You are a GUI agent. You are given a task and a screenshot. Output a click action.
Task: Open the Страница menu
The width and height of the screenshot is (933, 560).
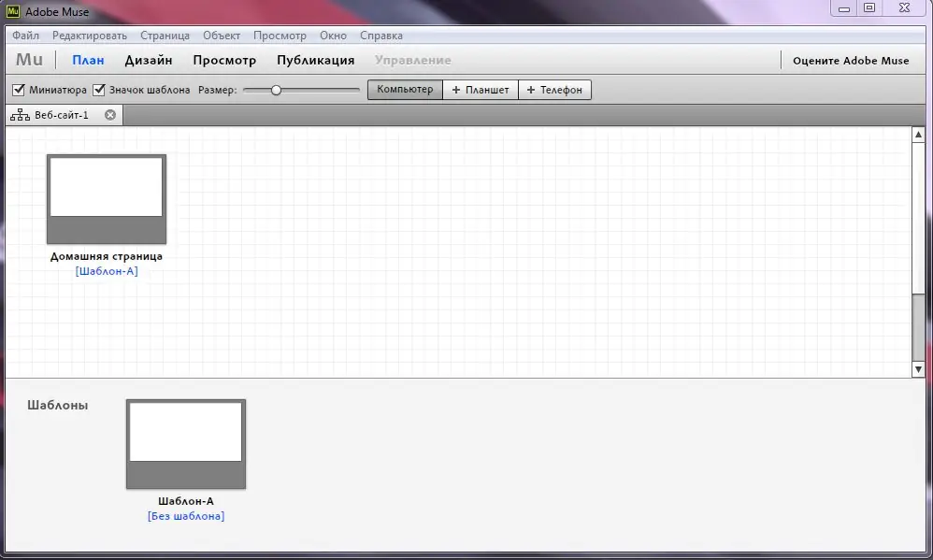click(x=165, y=36)
